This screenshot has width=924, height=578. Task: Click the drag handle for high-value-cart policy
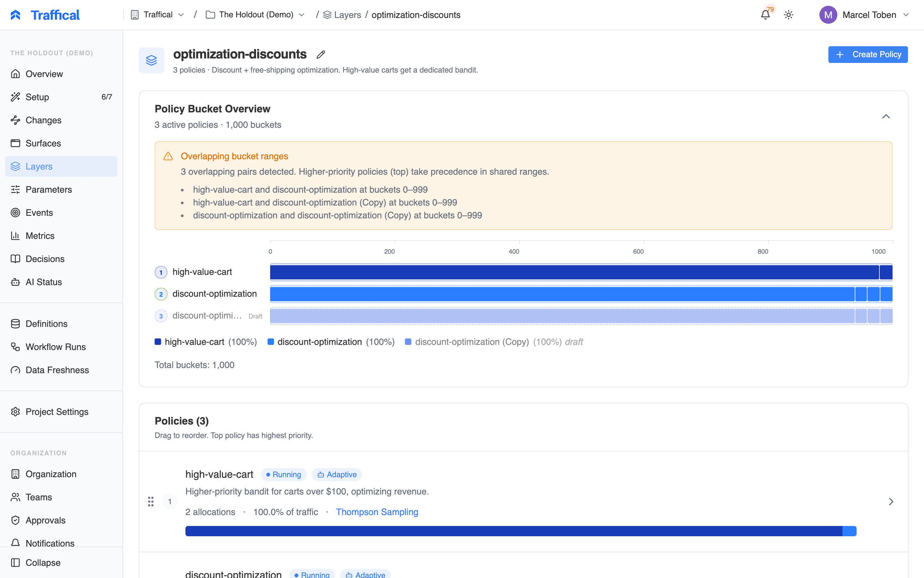151,502
